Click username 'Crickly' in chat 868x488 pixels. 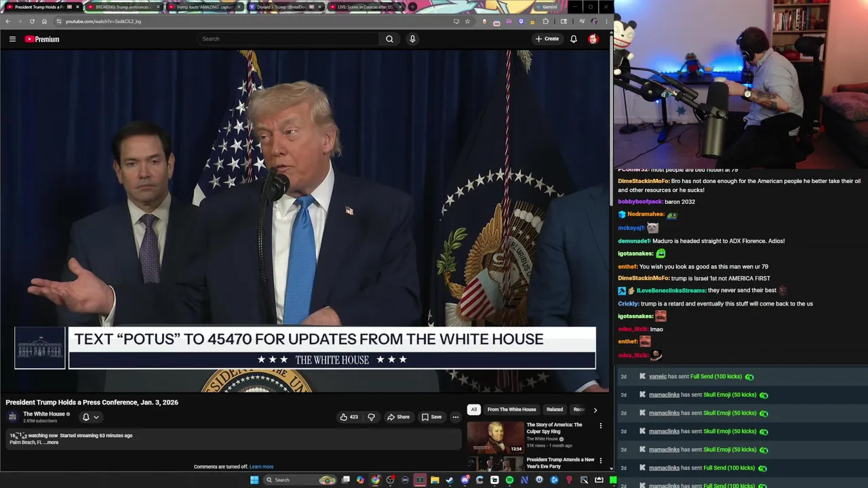(628, 304)
